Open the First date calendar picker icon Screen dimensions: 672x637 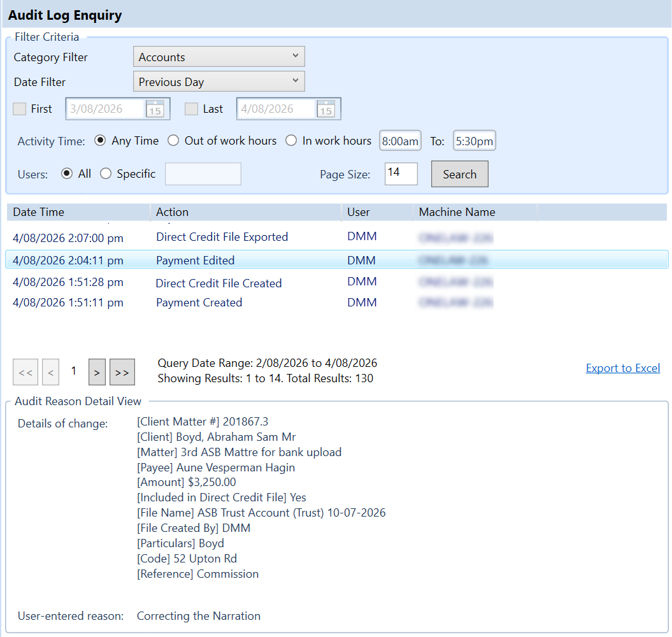[x=155, y=109]
